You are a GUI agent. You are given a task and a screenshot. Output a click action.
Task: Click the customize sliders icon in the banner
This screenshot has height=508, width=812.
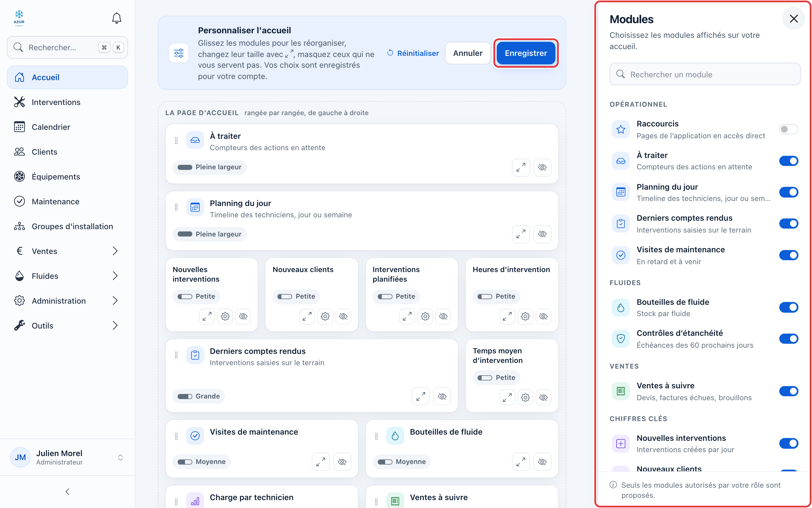(x=179, y=53)
